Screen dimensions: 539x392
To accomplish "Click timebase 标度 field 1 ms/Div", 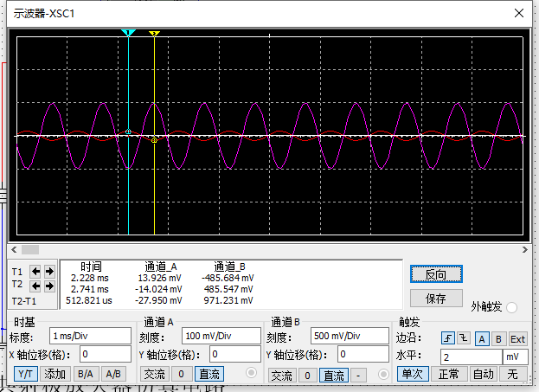I will 90,336.
